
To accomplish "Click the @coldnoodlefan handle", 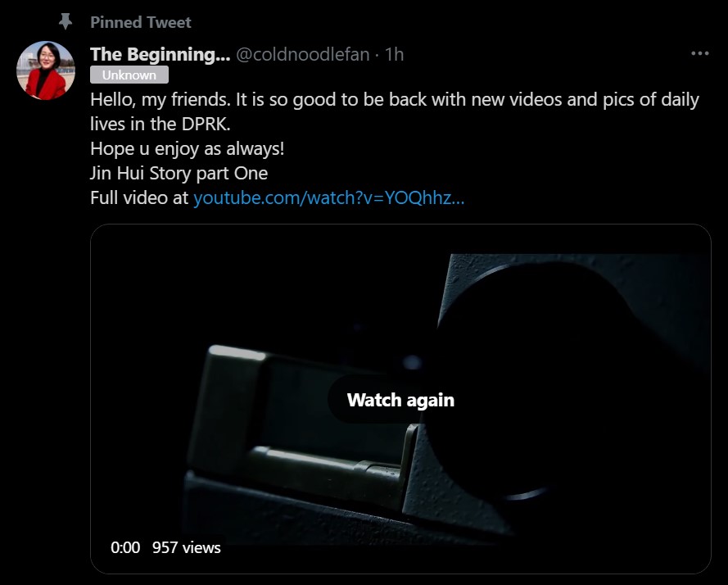I will [x=303, y=55].
